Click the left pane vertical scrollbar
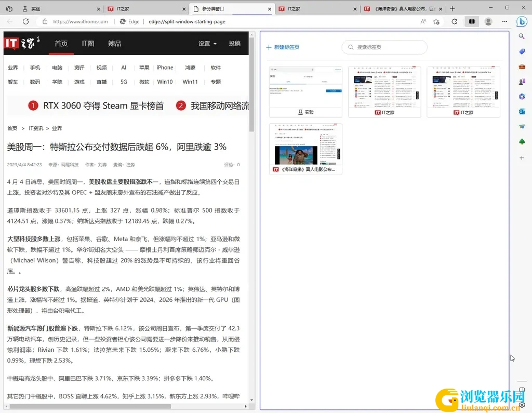532x413 pixels. (x=251, y=84)
